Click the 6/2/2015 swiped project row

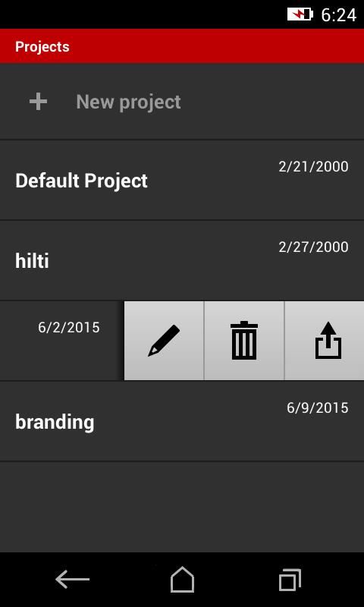point(62,341)
